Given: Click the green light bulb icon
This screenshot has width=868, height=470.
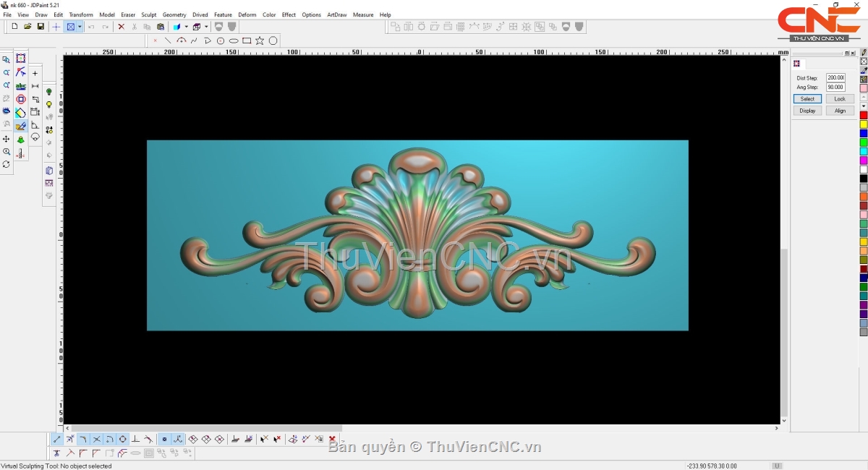Looking at the screenshot, I should tap(49, 92).
